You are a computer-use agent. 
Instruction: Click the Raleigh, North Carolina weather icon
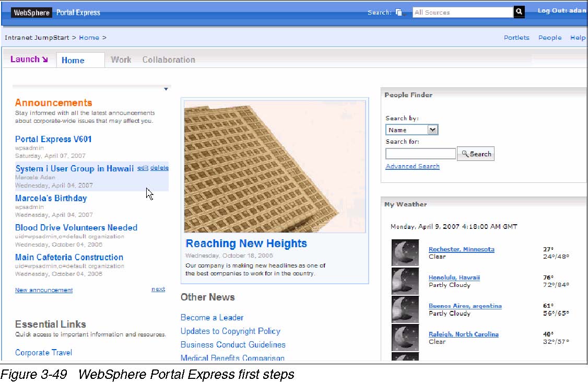[405, 338]
